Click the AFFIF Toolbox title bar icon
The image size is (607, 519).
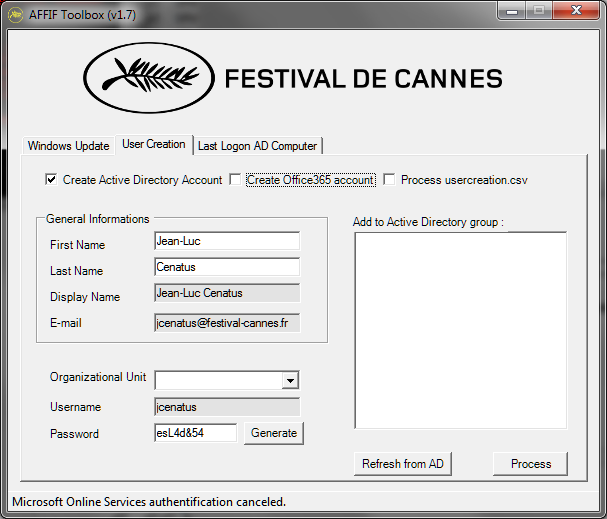coord(15,15)
